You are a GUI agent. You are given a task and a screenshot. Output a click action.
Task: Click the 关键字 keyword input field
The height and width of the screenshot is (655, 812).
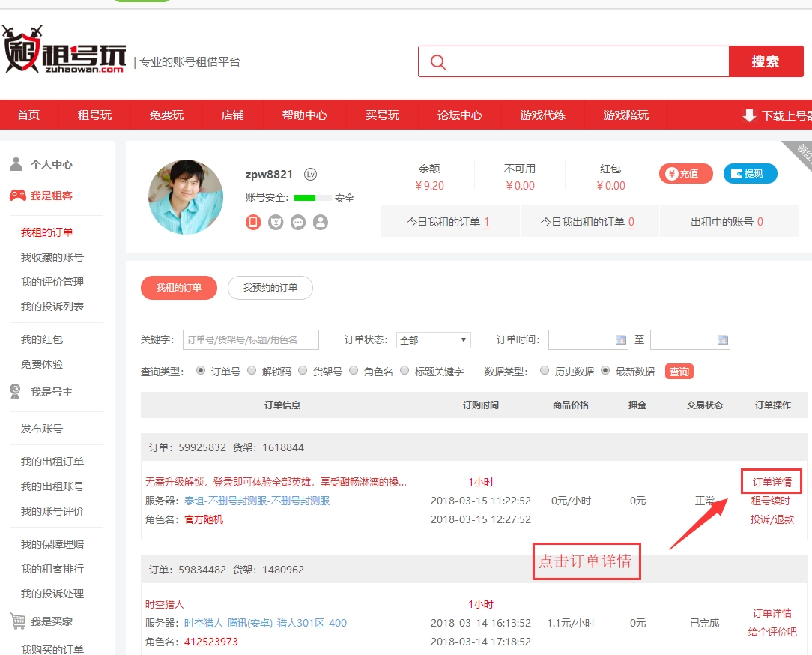251,340
